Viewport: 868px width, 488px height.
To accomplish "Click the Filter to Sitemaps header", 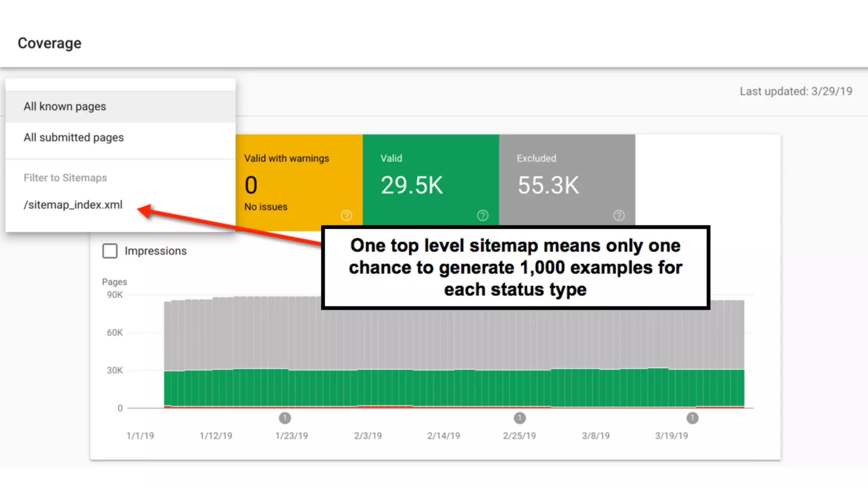I will tap(65, 177).
